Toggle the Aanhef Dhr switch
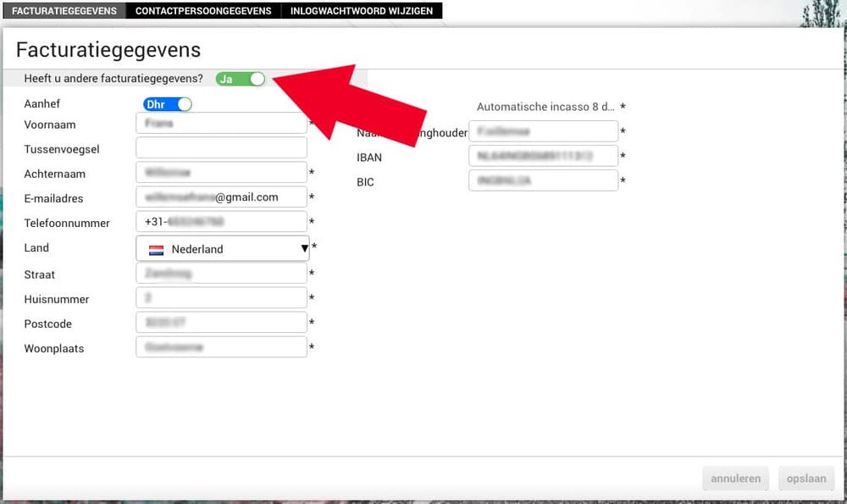The height and width of the screenshot is (504, 847). [x=168, y=104]
